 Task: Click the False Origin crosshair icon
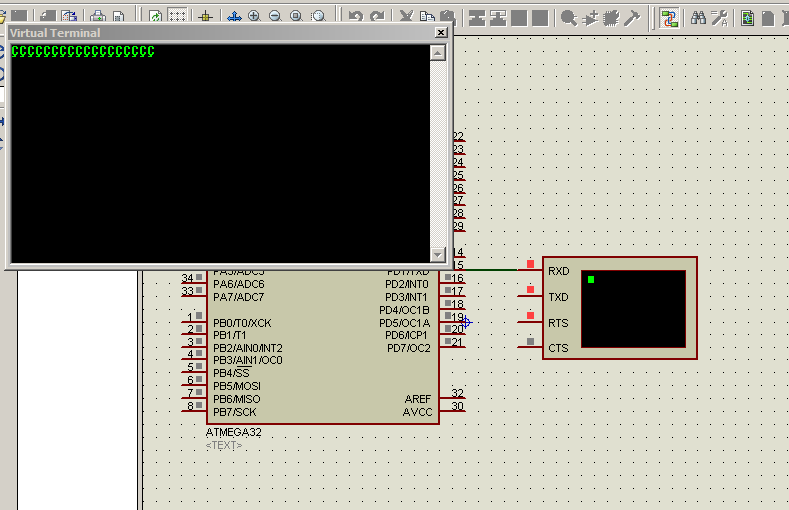(205, 17)
